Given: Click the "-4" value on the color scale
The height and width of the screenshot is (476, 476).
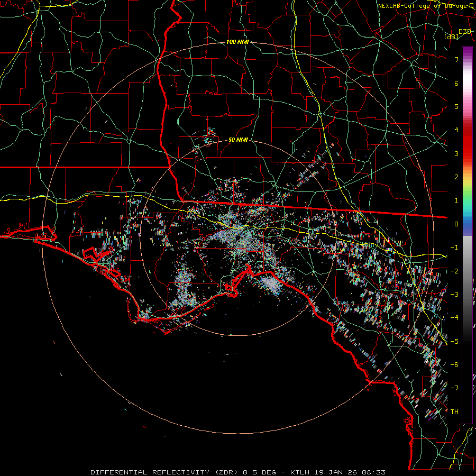Looking at the screenshot, I should click(x=454, y=318).
